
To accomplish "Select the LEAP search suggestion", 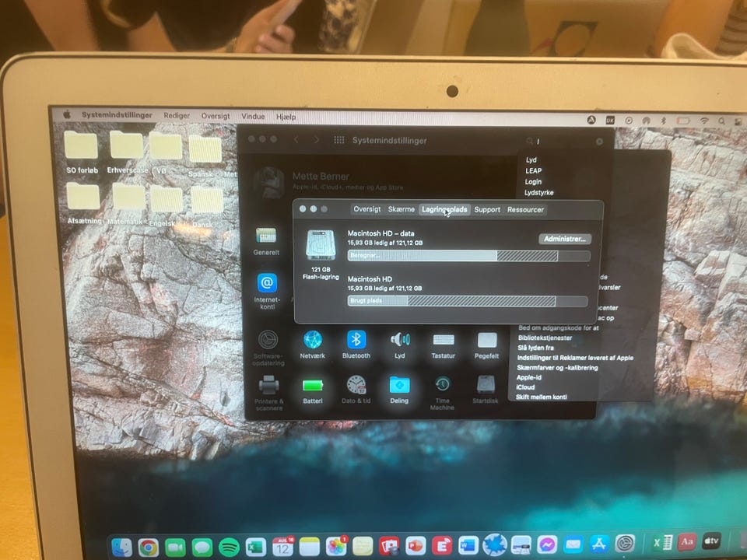I will 534,170.
